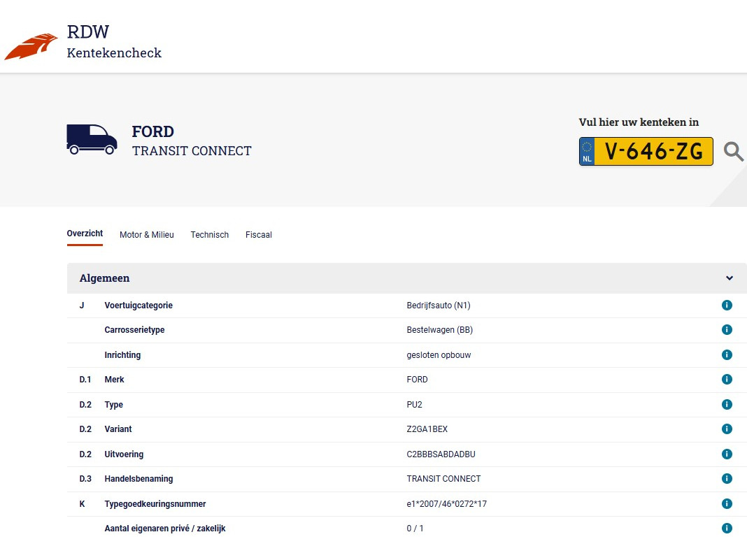Image resolution: width=747 pixels, height=560 pixels.
Task: Click the 'K' code beside Typegoedkeuringsnummer
Action: click(x=82, y=504)
